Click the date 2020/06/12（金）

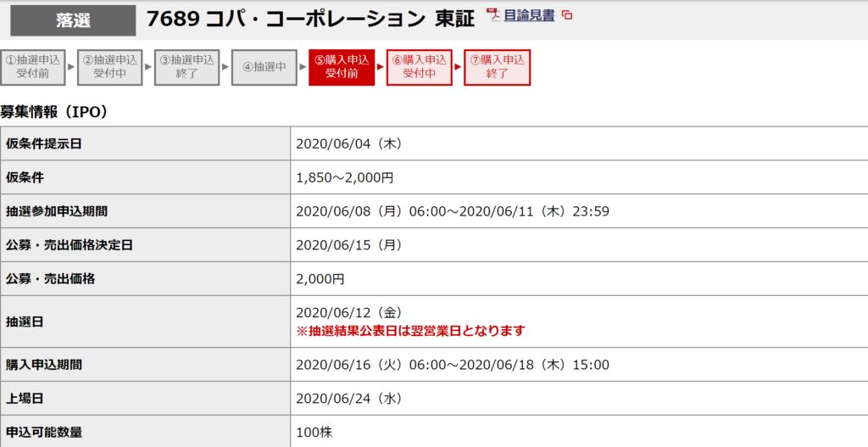349,312
